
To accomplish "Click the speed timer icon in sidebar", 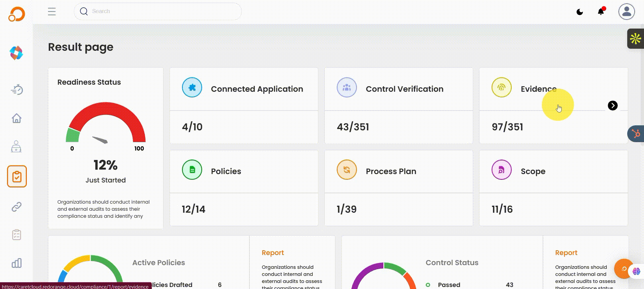I will pyautogui.click(x=16, y=90).
